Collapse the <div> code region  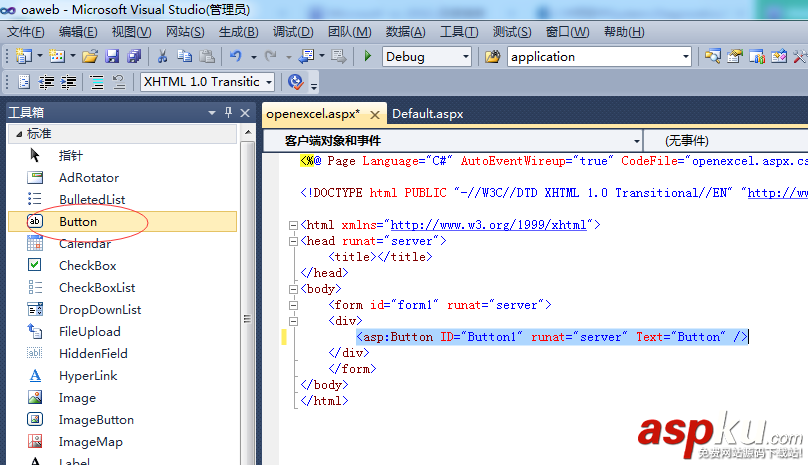tap(293, 321)
